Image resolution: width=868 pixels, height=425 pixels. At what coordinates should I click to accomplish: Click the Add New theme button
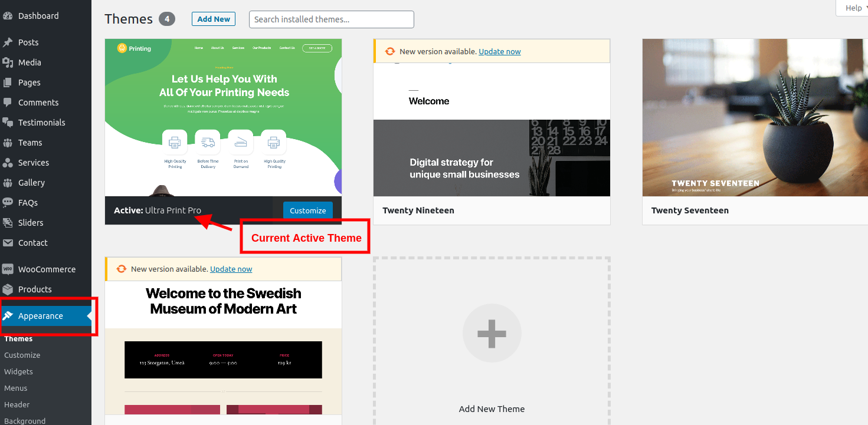[x=214, y=19]
